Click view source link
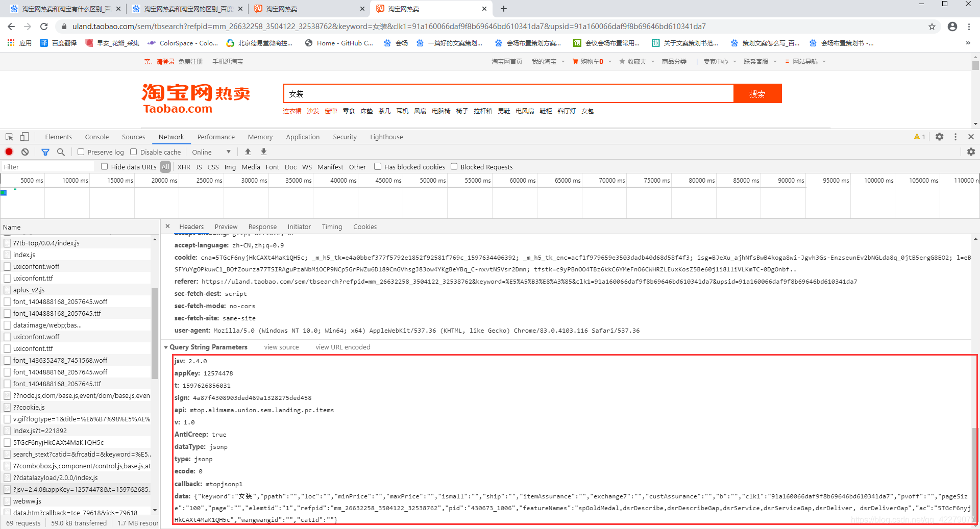This screenshot has width=980, height=529. [x=281, y=347]
